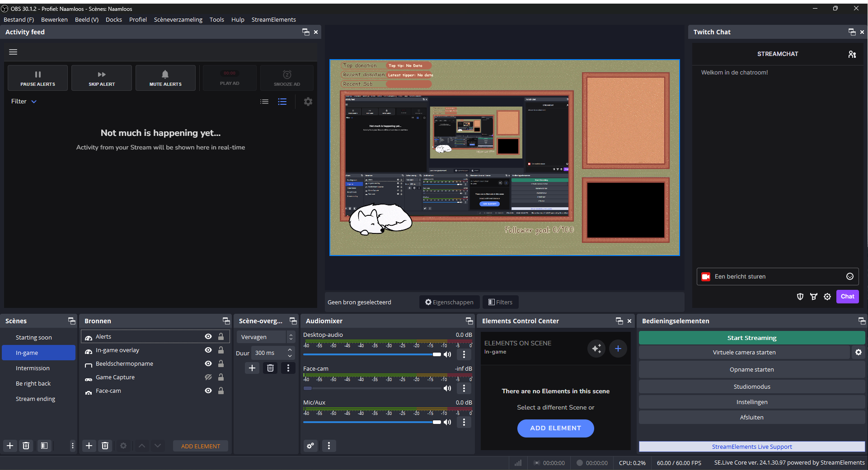The width and height of the screenshot is (868, 470).
Task: Switch Activity feed to detailed list view
Action: click(282, 102)
